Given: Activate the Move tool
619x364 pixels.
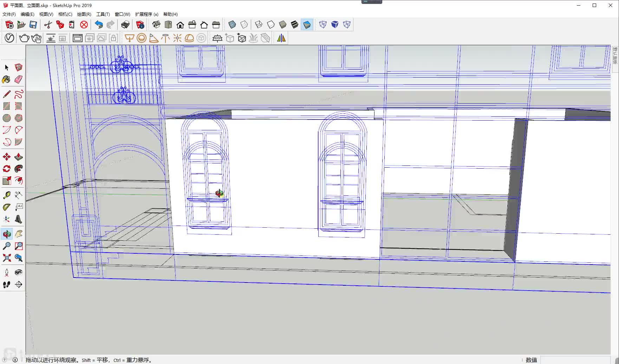Looking at the screenshot, I should 7,157.
